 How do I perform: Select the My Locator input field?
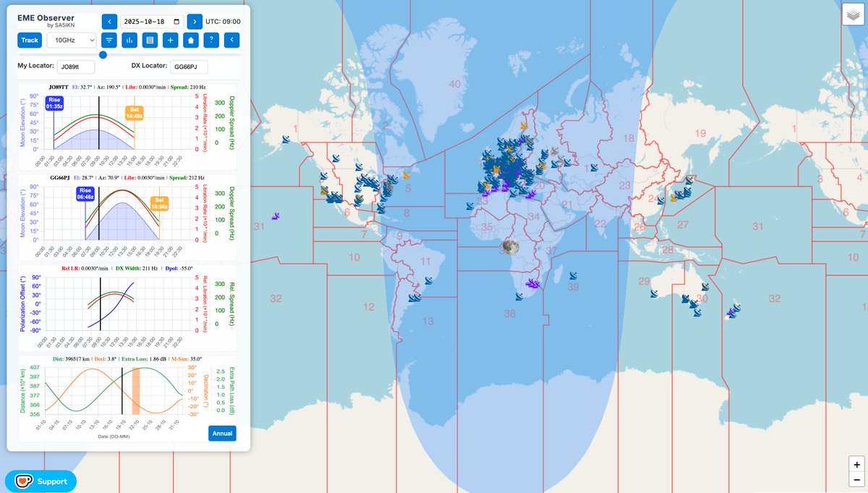click(x=76, y=66)
